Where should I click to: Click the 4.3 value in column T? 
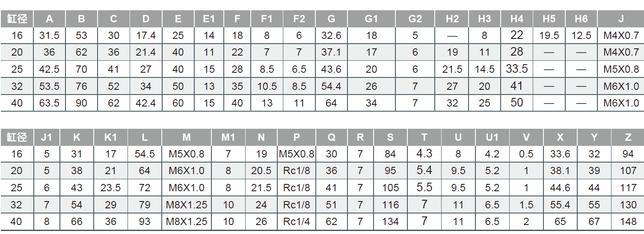pyautogui.click(x=424, y=153)
